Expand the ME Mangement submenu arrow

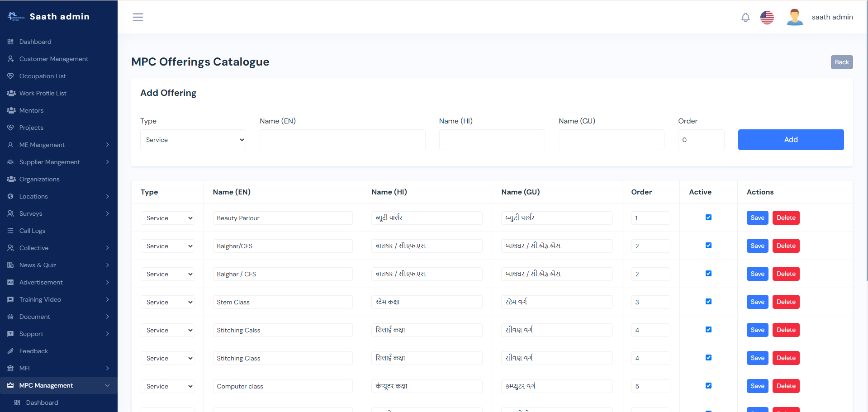(x=108, y=145)
